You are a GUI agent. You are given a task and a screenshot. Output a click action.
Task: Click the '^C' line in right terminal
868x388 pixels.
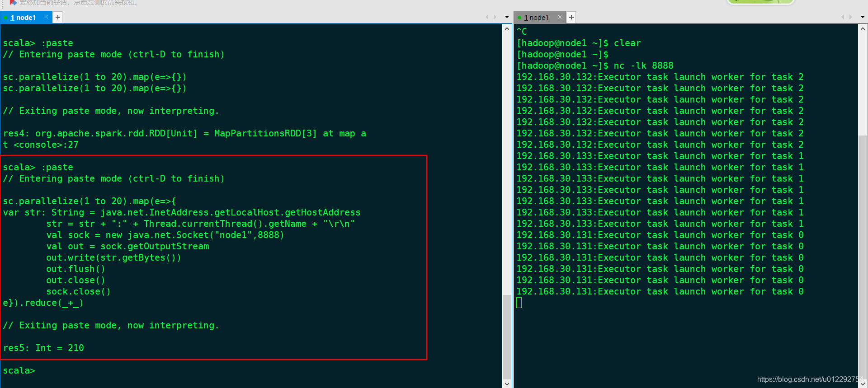pos(522,32)
